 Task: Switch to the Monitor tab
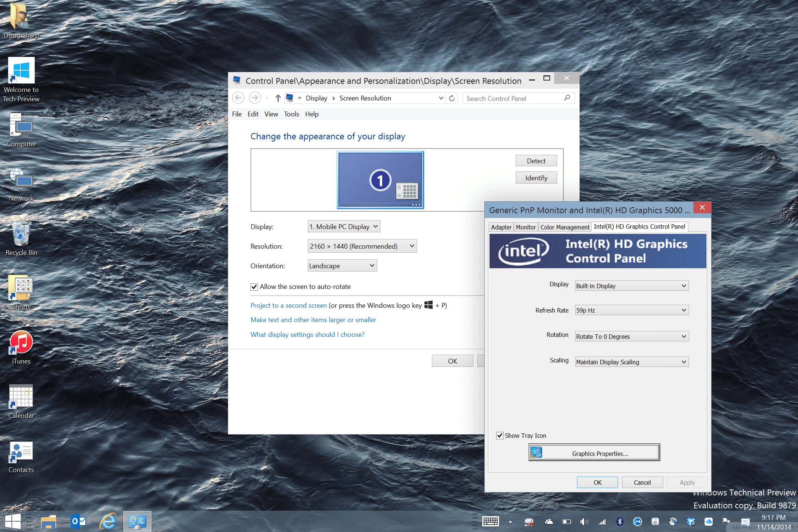(x=525, y=227)
